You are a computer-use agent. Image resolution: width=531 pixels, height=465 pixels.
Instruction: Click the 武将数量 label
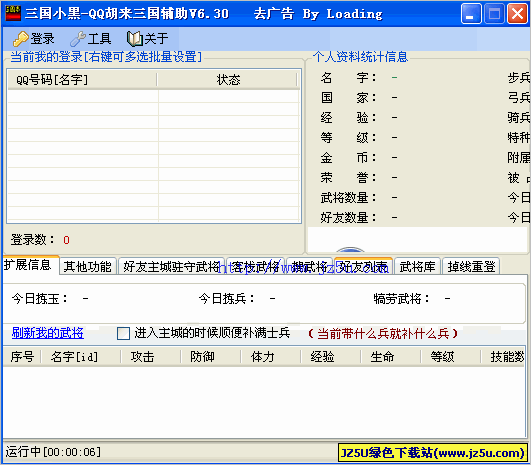[348, 197]
